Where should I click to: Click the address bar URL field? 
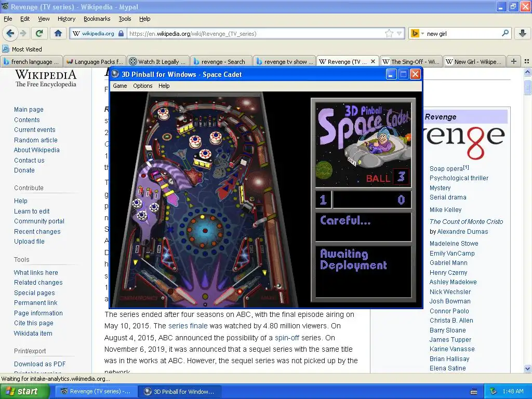pos(256,34)
